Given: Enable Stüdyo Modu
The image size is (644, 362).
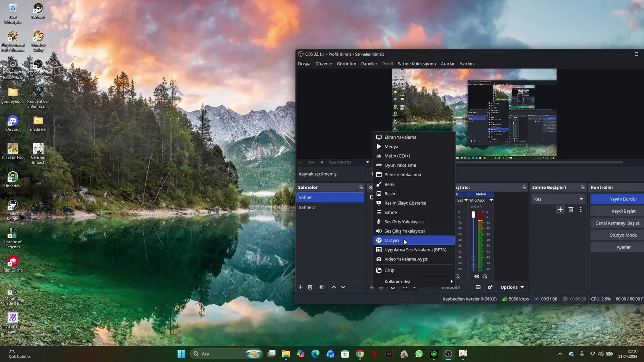Looking at the screenshot, I should pyautogui.click(x=617, y=235).
